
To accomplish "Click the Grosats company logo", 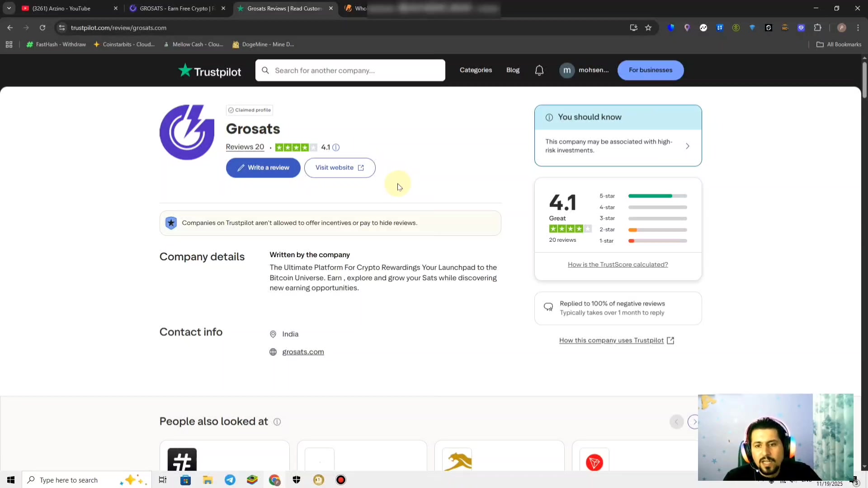I will 187,132.
